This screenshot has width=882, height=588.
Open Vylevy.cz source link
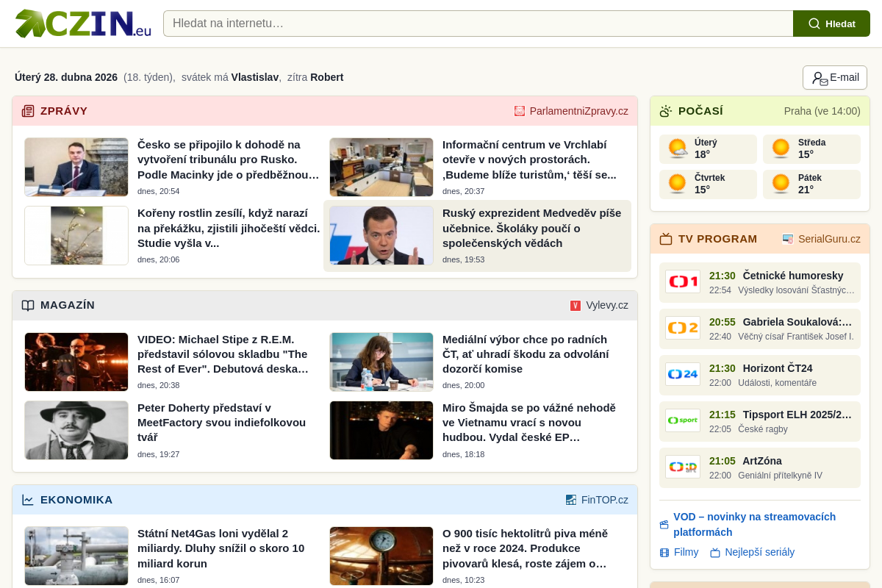[x=607, y=305]
